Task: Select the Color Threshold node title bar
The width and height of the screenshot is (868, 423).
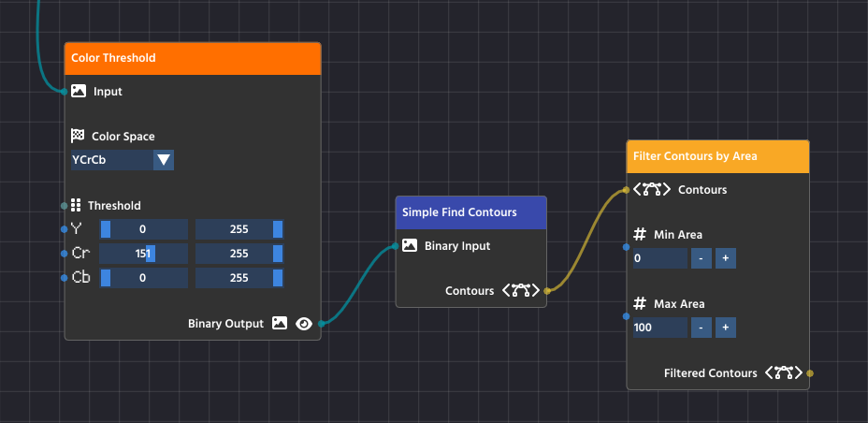Action: tap(193, 58)
